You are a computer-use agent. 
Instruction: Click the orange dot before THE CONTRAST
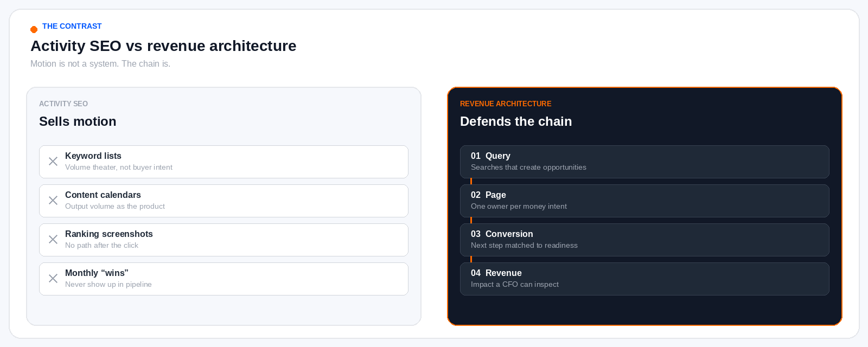pyautogui.click(x=34, y=29)
